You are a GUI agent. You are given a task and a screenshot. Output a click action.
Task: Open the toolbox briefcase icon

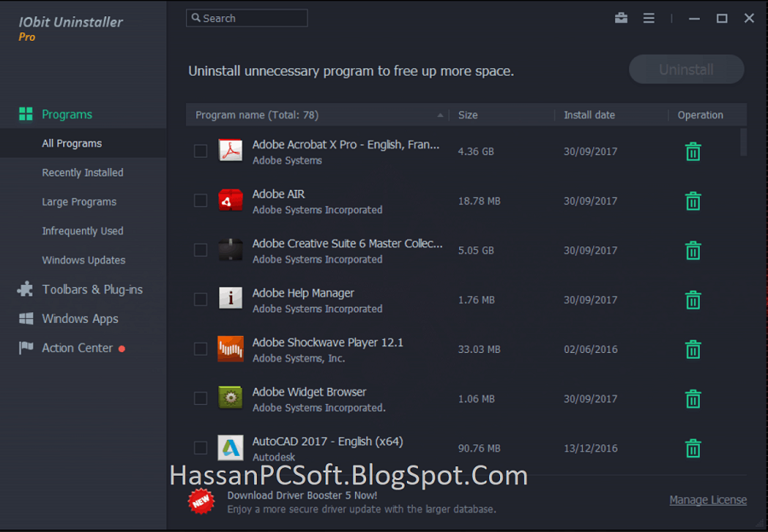tap(621, 18)
